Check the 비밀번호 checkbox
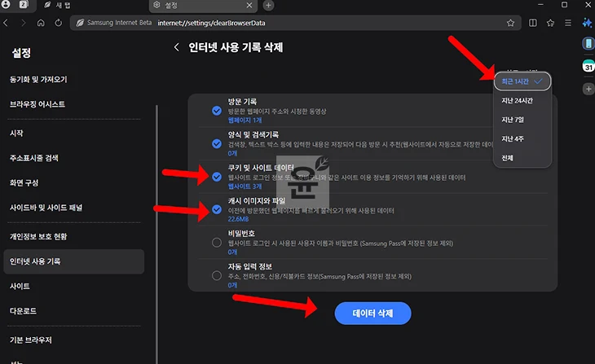595x364 pixels. [x=217, y=243]
